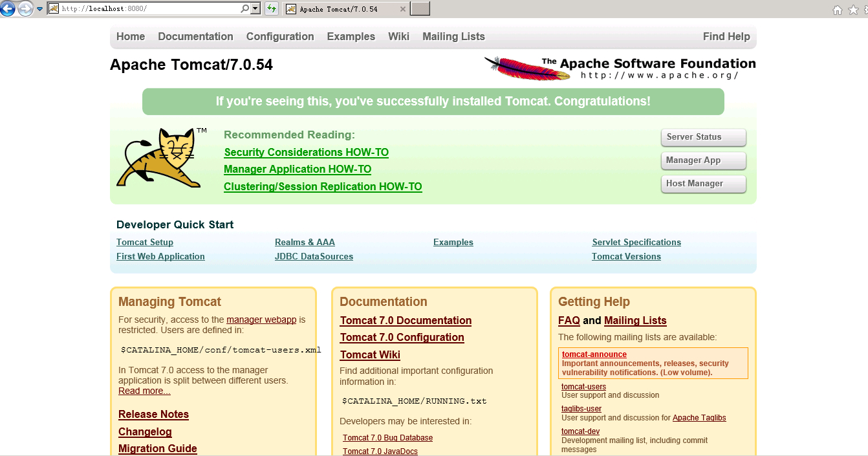Open Manager Application HOW-TO link
This screenshot has height=456, width=868.
click(x=298, y=169)
